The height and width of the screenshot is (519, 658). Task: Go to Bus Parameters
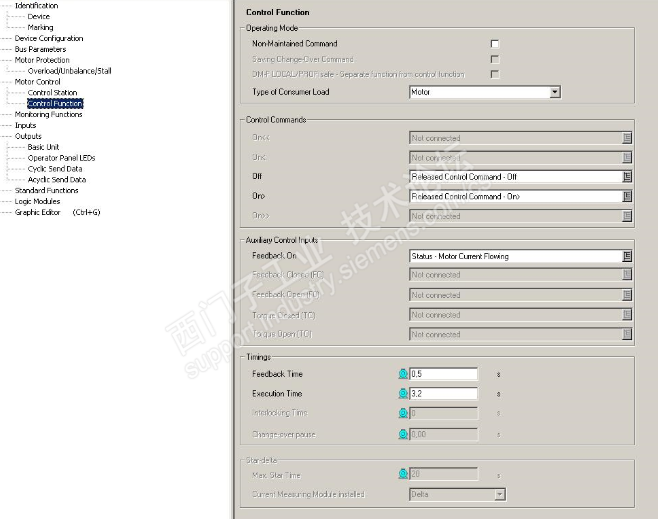point(40,49)
